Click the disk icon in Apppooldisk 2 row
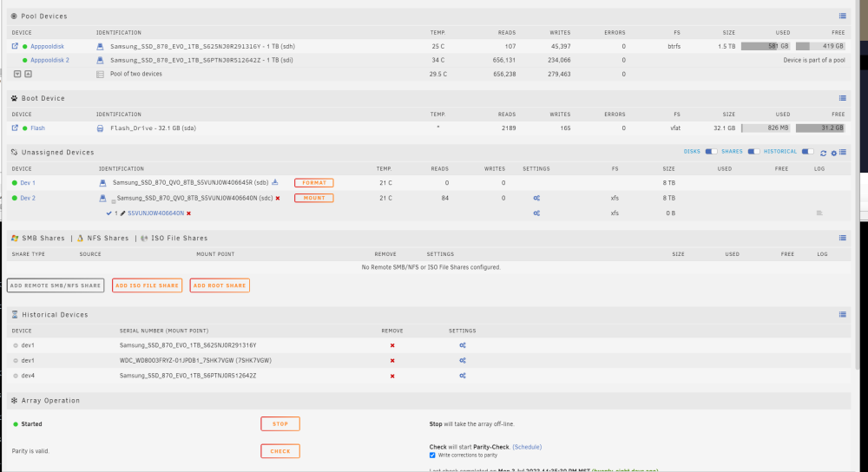The height and width of the screenshot is (472, 868). click(100, 61)
